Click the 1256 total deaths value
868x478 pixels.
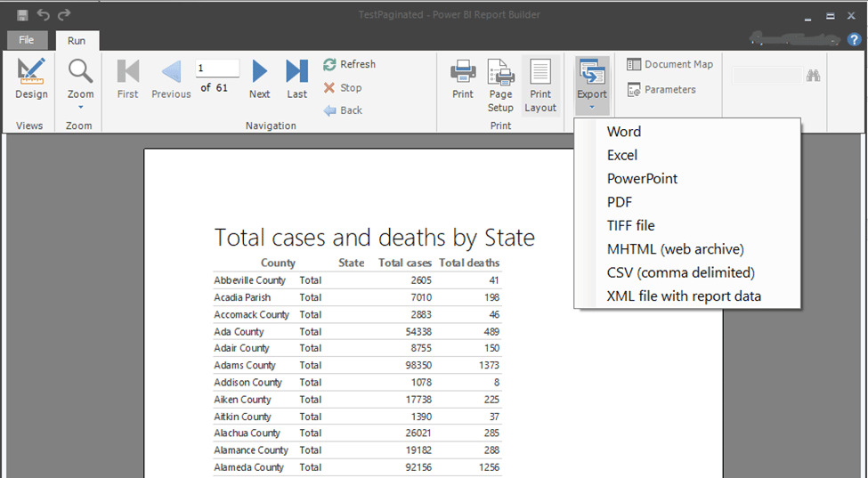point(489,467)
